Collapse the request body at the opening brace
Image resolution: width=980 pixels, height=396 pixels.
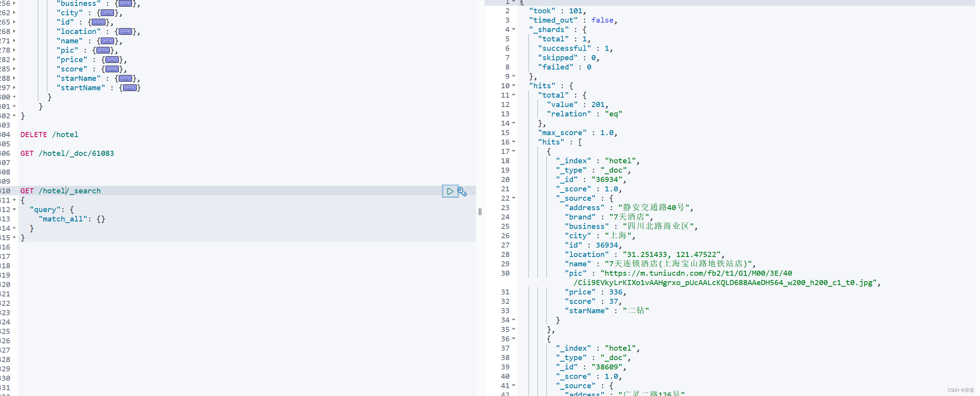tap(14, 200)
